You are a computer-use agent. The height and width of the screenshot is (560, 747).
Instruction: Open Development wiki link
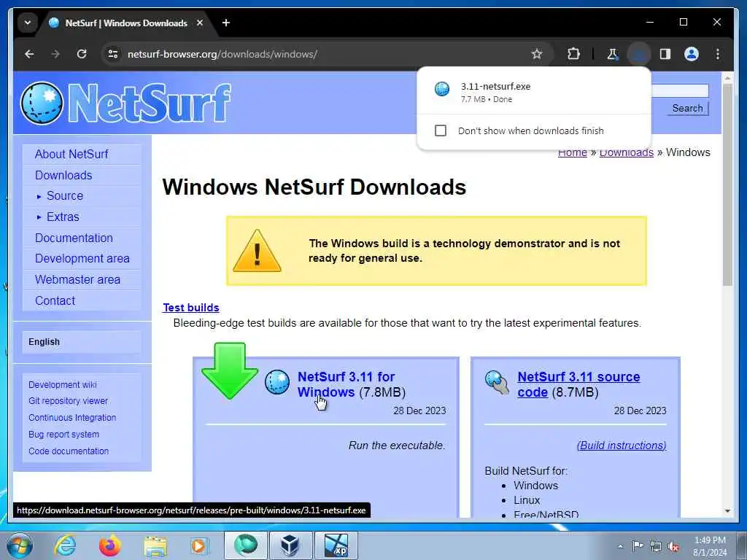[63, 385]
